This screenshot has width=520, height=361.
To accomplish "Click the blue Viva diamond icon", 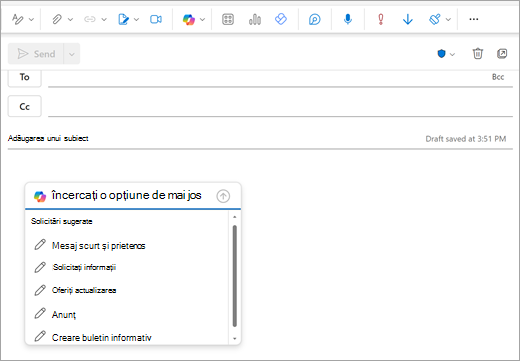I will (281, 19).
